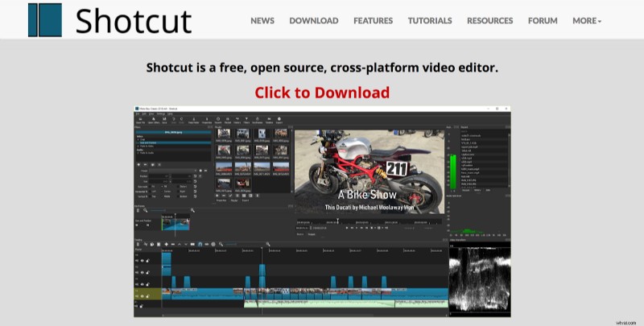The image size is (644, 326).
Task: Click remove filter minus button in Filters panel
Action: coord(146,165)
